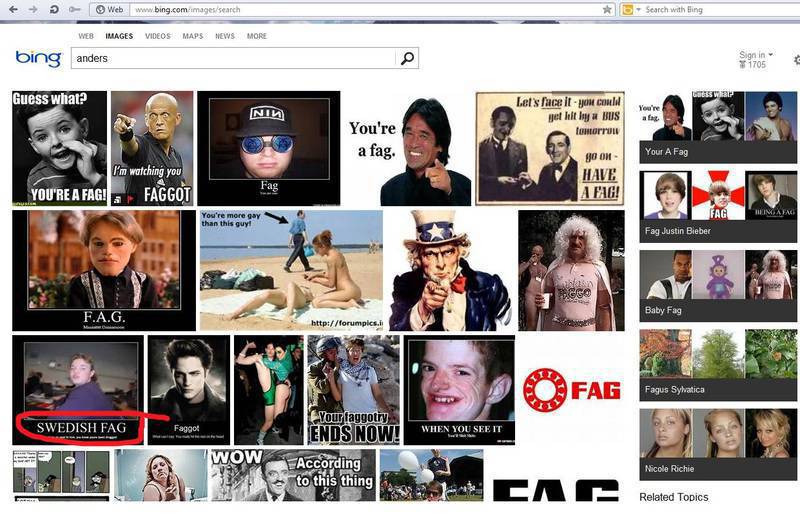
Task: Open the blonde woman gesturing thumbnail
Action: 161,475
